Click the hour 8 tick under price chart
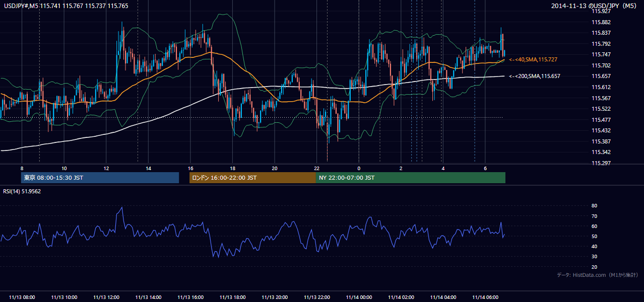Screen dimensions: 644x302 tap(22, 168)
